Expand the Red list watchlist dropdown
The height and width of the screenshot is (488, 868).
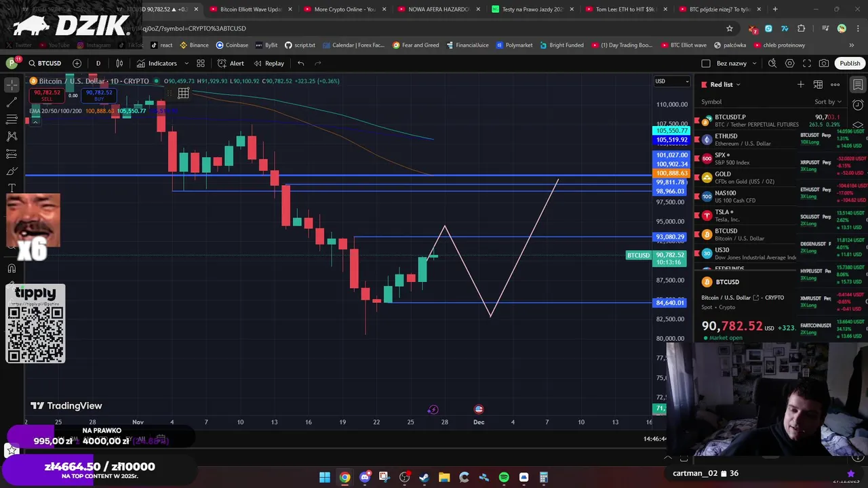click(726, 85)
